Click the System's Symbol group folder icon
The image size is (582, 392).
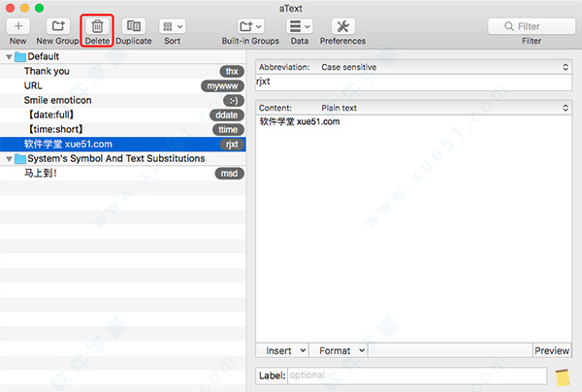point(20,159)
